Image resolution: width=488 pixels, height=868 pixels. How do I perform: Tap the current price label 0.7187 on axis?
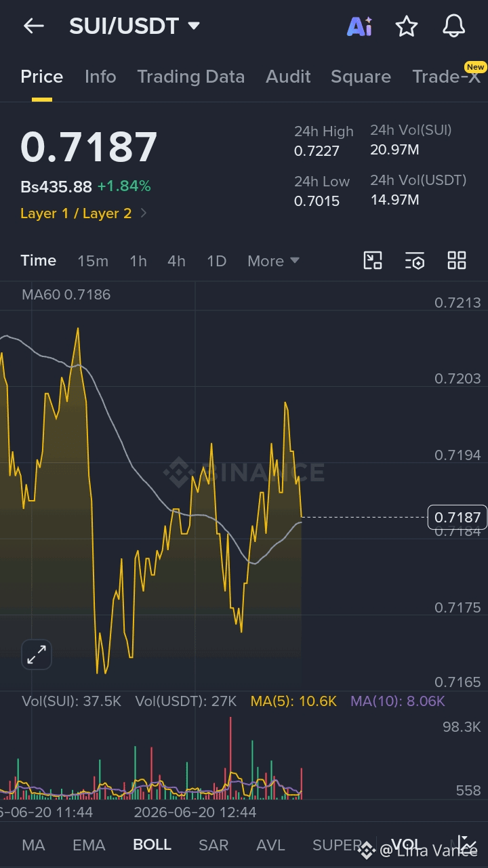(457, 518)
